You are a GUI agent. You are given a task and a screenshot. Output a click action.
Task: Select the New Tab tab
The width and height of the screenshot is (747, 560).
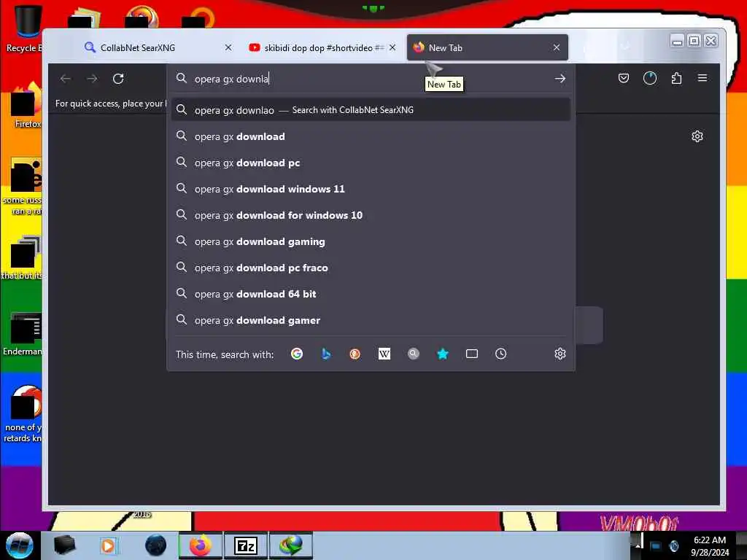(487, 47)
